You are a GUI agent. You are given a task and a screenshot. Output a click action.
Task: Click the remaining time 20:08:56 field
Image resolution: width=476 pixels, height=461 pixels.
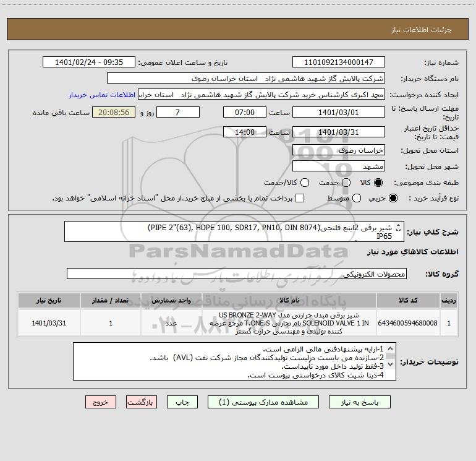point(114,112)
